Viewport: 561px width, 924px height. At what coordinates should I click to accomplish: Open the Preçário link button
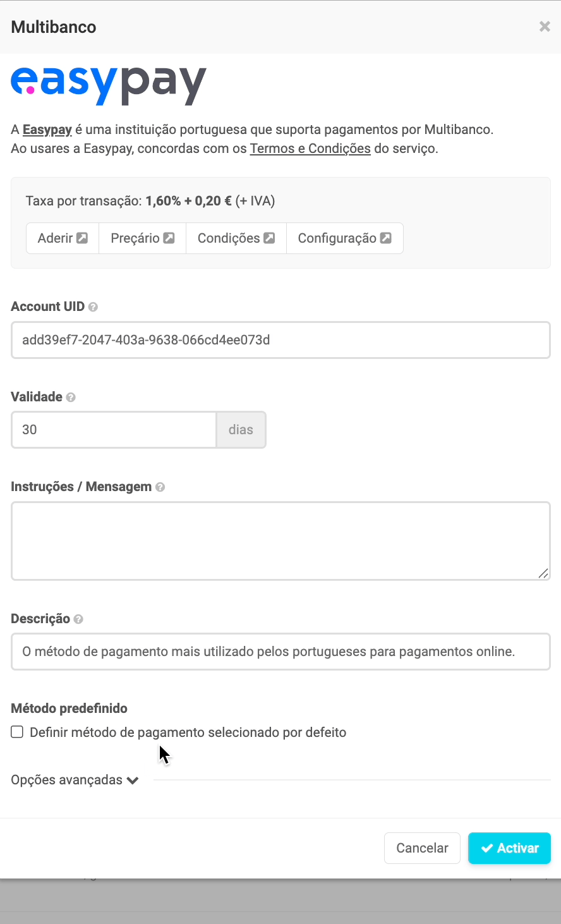pos(142,238)
